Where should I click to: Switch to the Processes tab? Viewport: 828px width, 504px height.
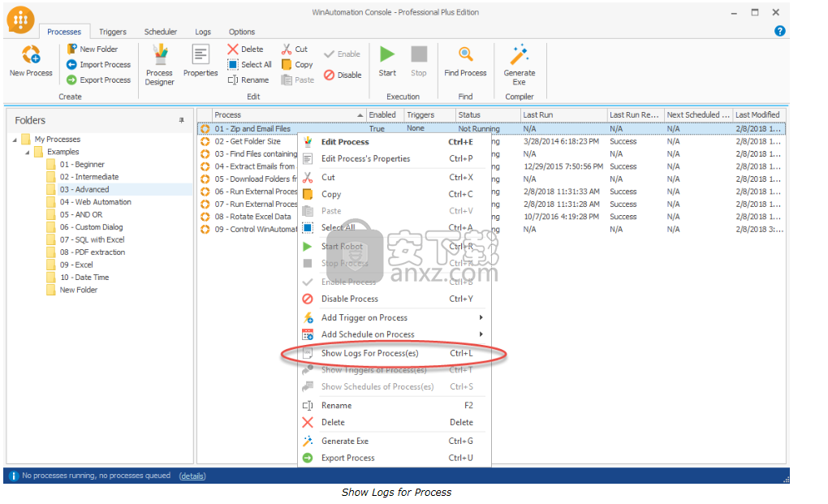[64, 32]
